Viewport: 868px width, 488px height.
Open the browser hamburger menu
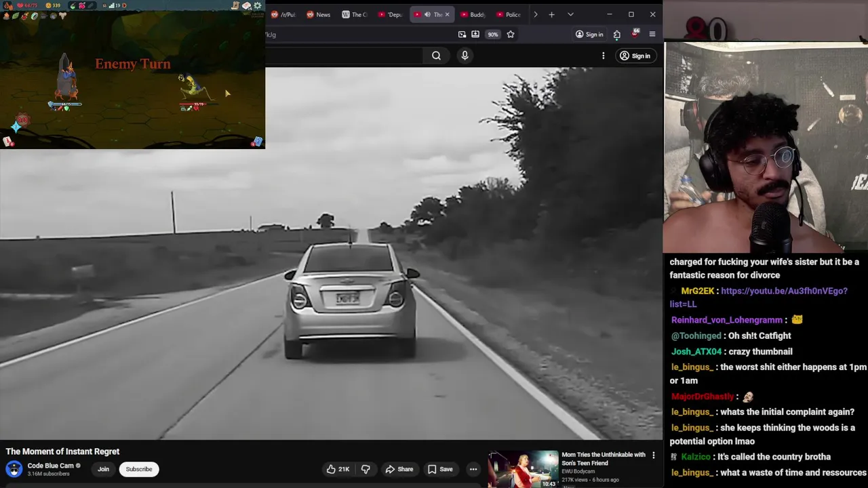pos(652,34)
